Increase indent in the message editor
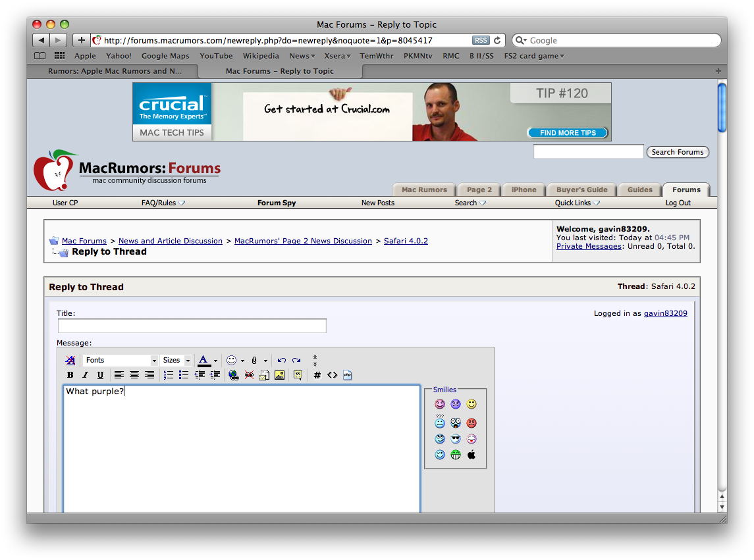 (x=215, y=375)
